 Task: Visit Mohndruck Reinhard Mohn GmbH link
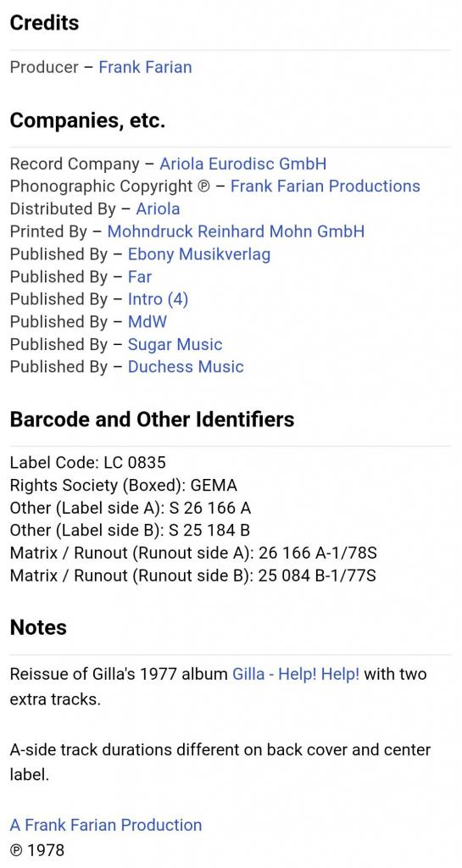tap(236, 231)
